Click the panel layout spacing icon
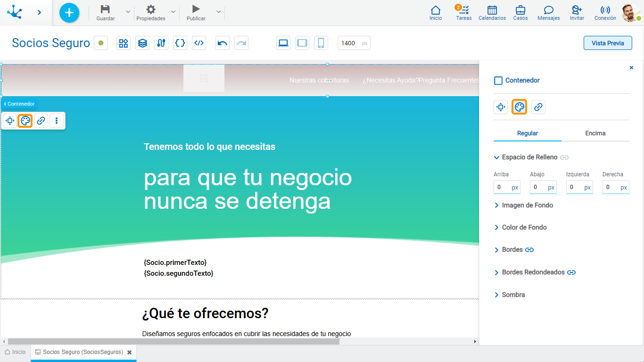 (501, 107)
